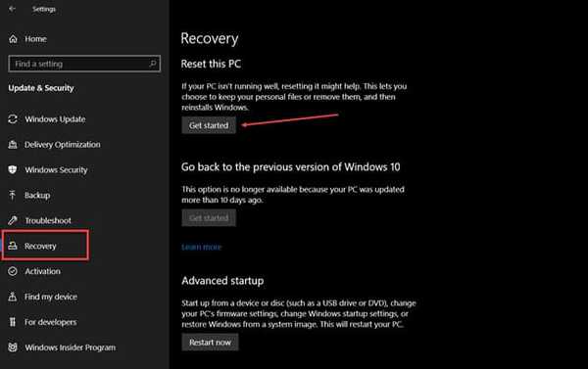Open Windows Insider Program section
This screenshot has height=369, width=588.
coord(71,347)
